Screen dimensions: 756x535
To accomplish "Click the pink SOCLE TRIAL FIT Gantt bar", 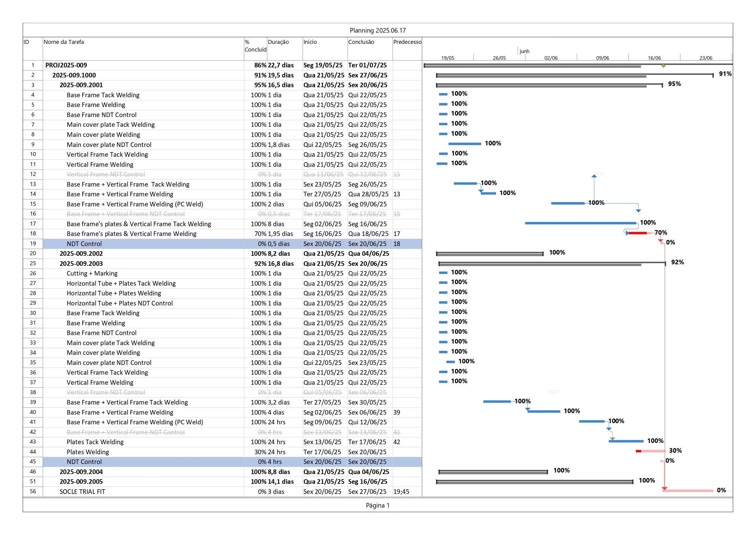I will [687, 490].
